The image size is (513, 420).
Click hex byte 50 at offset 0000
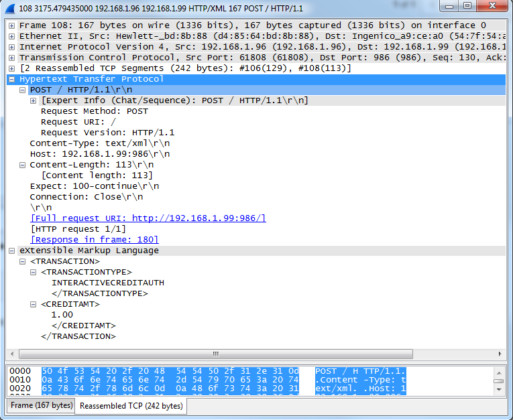47,371
